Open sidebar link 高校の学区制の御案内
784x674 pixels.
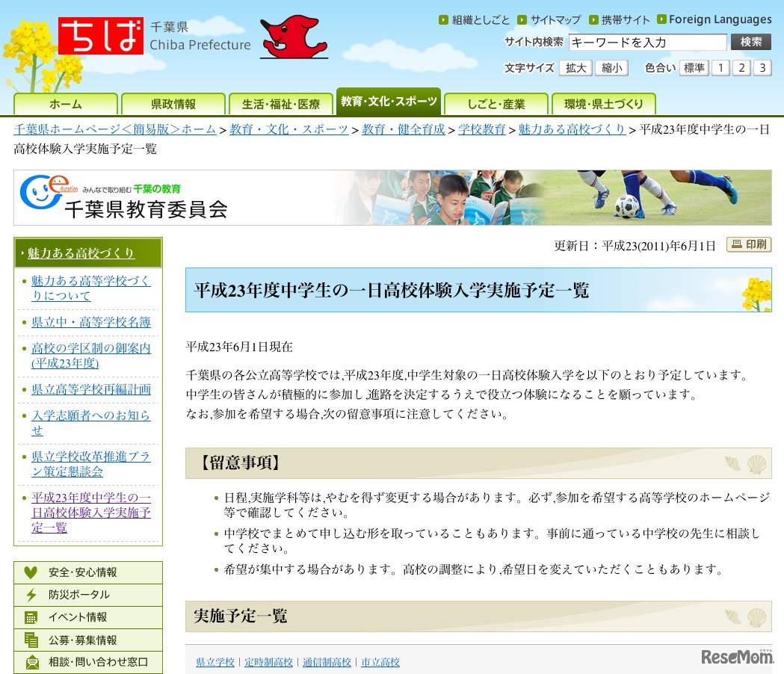91,356
